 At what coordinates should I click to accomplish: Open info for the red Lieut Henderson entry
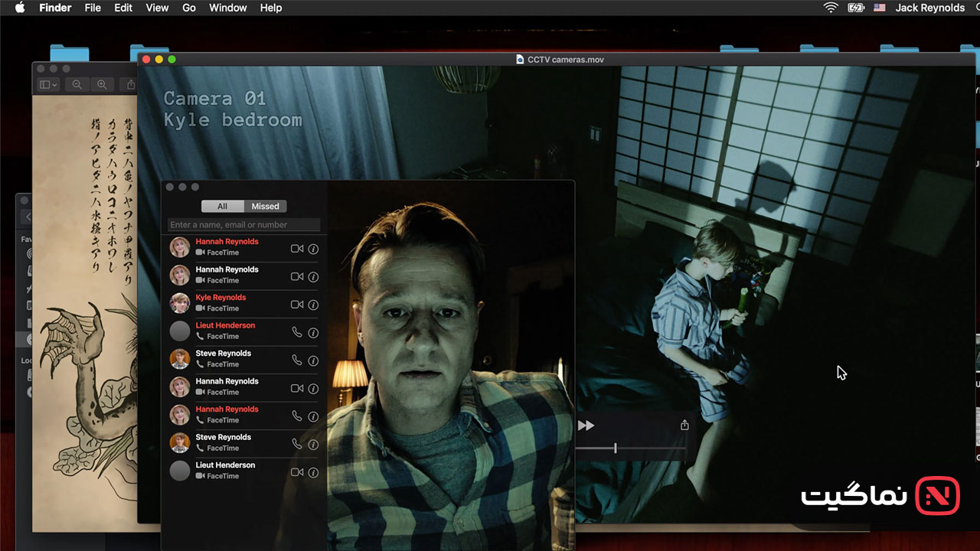[x=313, y=332]
